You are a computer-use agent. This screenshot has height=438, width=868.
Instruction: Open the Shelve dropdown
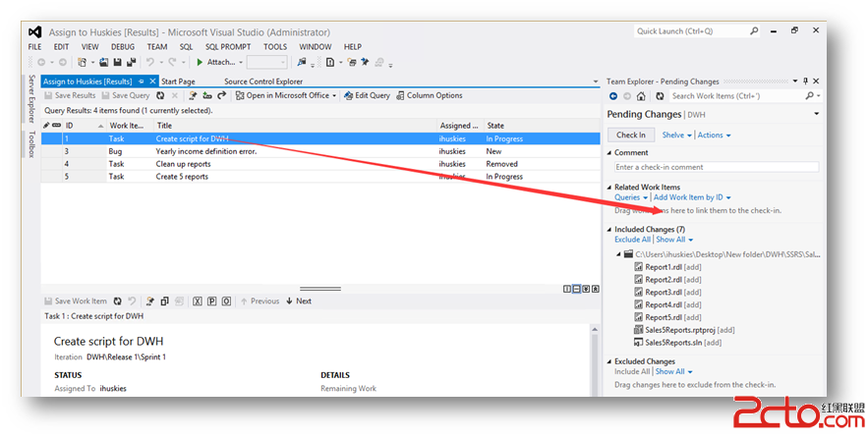(x=677, y=135)
